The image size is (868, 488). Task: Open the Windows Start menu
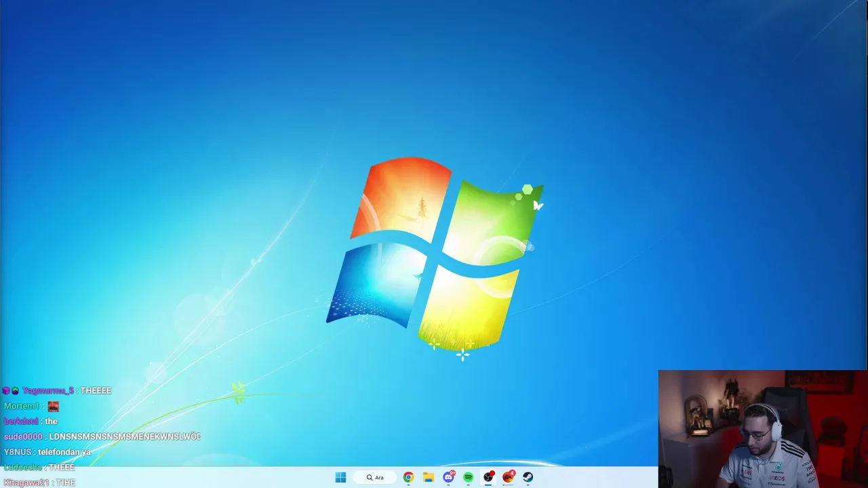(340, 477)
